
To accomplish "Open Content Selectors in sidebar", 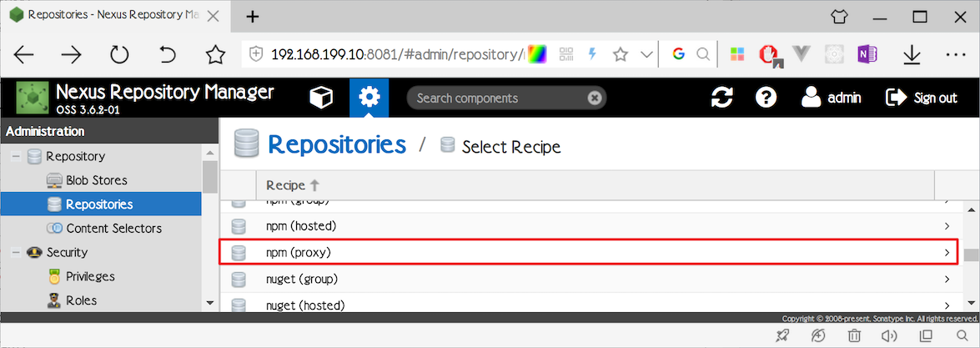I will pyautogui.click(x=113, y=229).
